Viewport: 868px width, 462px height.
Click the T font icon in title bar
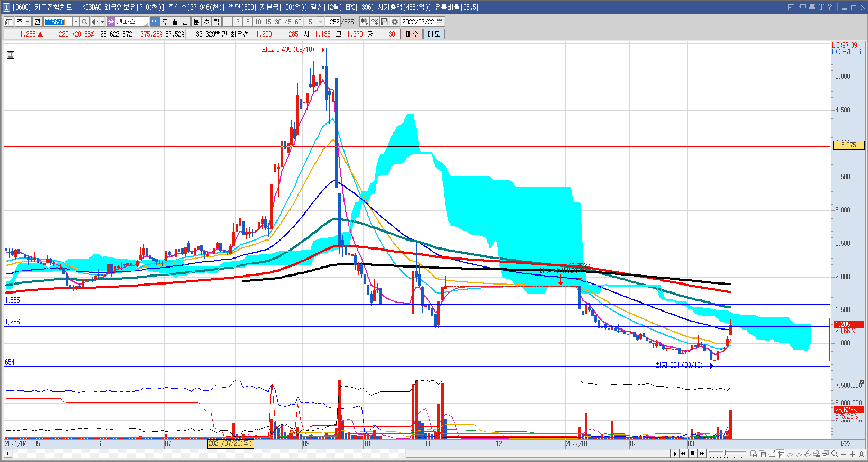(821, 7)
